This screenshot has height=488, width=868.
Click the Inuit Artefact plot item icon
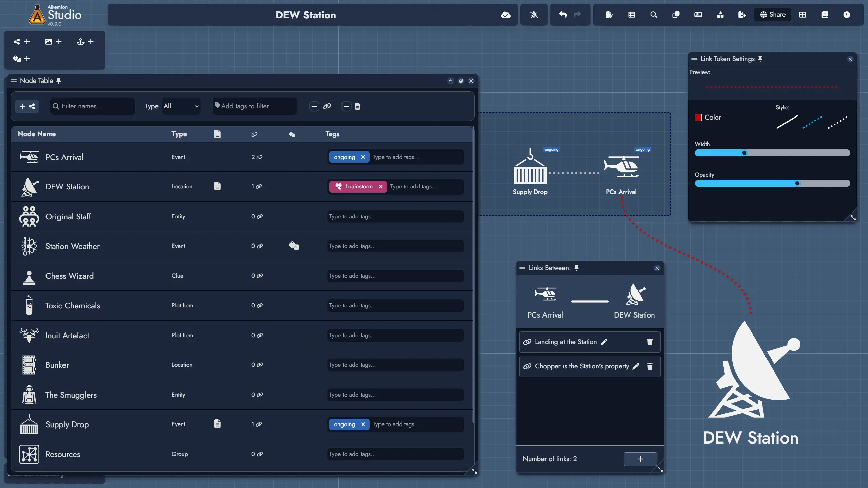tap(29, 335)
